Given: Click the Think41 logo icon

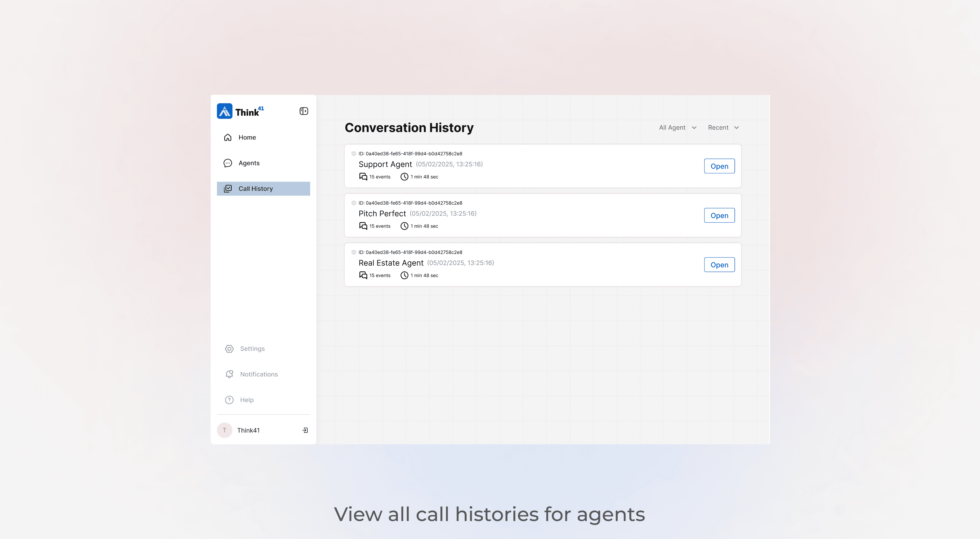Looking at the screenshot, I should [x=225, y=111].
